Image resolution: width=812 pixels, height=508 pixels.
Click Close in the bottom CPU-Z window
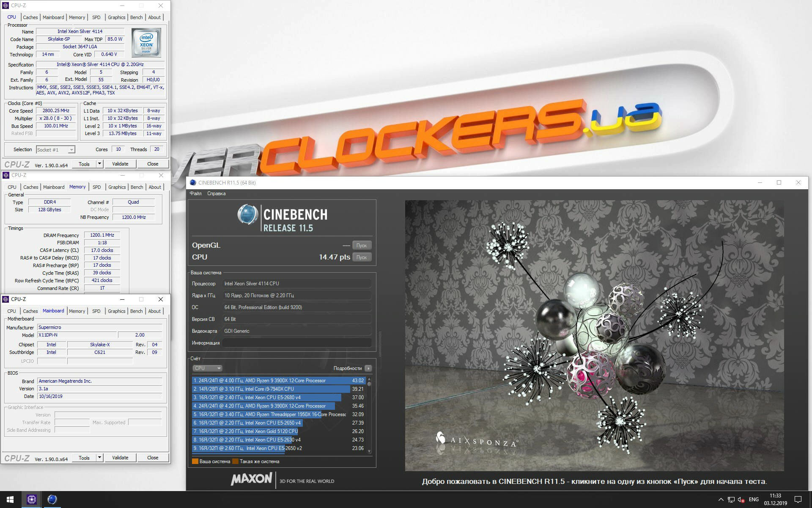pyautogui.click(x=153, y=458)
